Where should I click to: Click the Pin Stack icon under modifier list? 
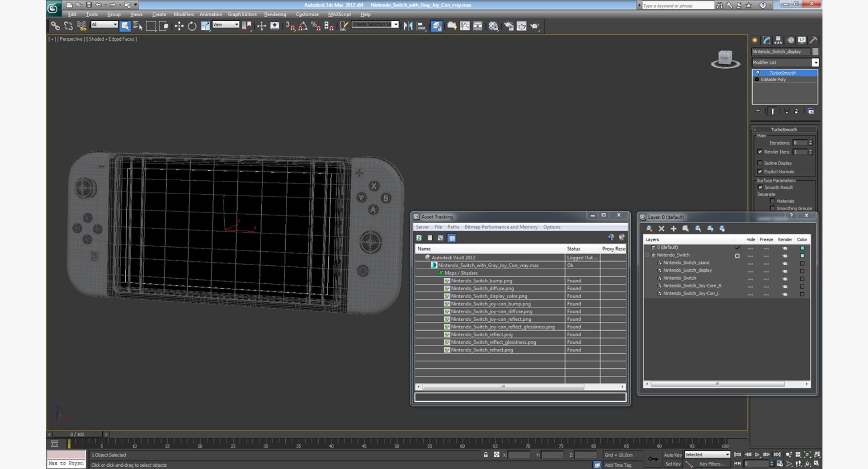(759, 111)
